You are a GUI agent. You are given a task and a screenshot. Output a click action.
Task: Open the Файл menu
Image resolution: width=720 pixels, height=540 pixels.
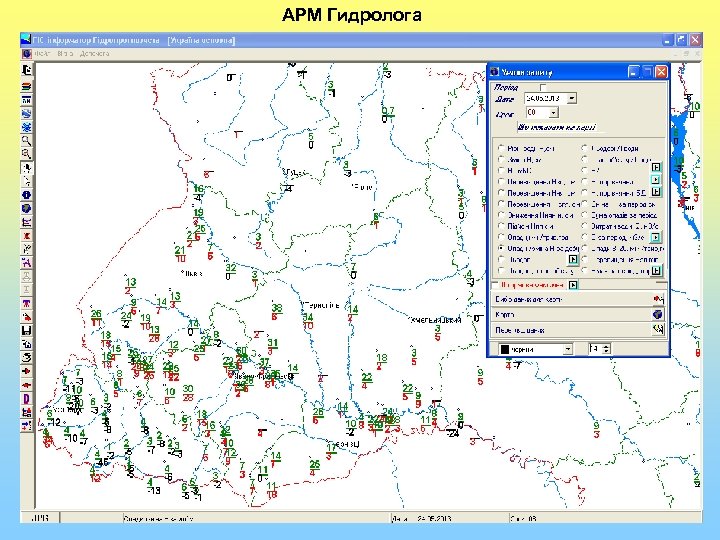click(x=42, y=54)
